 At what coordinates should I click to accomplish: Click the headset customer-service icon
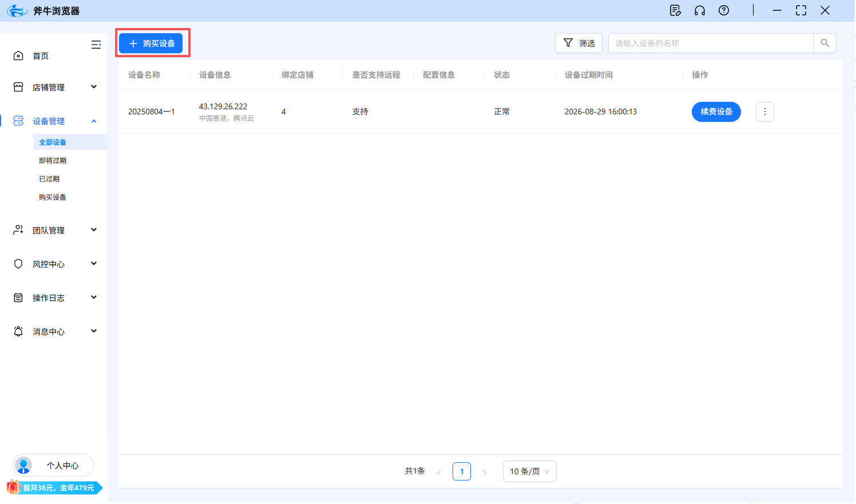click(x=700, y=10)
